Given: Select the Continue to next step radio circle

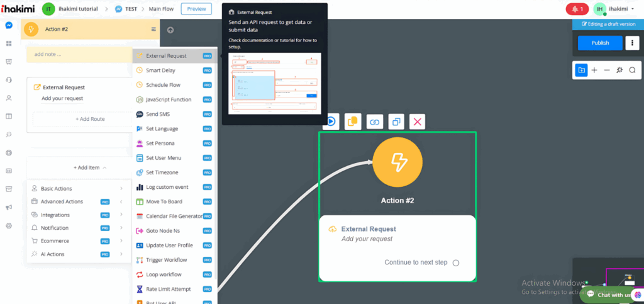Looking at the screenshot, I should pos(456,262).
